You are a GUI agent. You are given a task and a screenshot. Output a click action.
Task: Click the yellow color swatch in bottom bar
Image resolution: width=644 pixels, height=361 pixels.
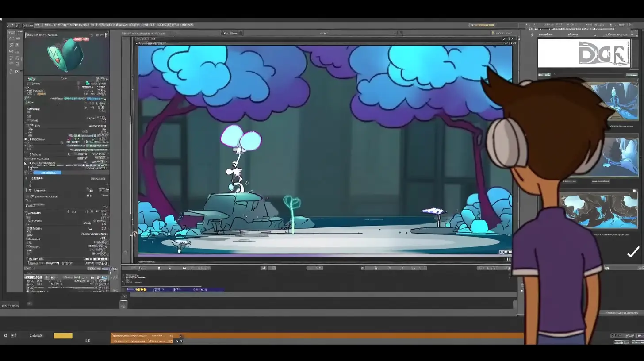coord(63,336)
